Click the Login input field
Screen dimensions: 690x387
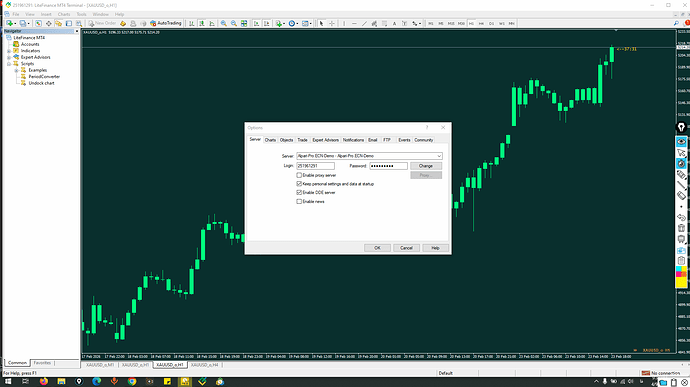(316, 166)
